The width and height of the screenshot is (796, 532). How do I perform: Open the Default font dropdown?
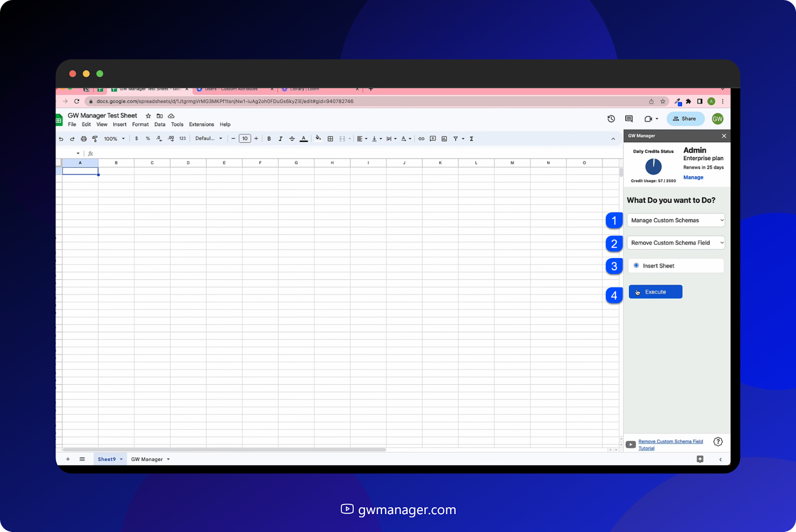point(208,139)
